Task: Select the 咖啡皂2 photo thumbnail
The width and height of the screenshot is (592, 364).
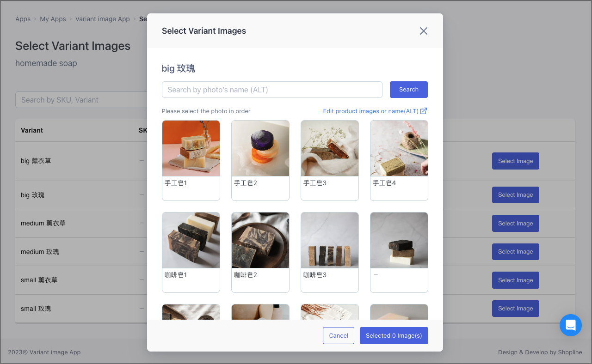Action: pos(260,240)
